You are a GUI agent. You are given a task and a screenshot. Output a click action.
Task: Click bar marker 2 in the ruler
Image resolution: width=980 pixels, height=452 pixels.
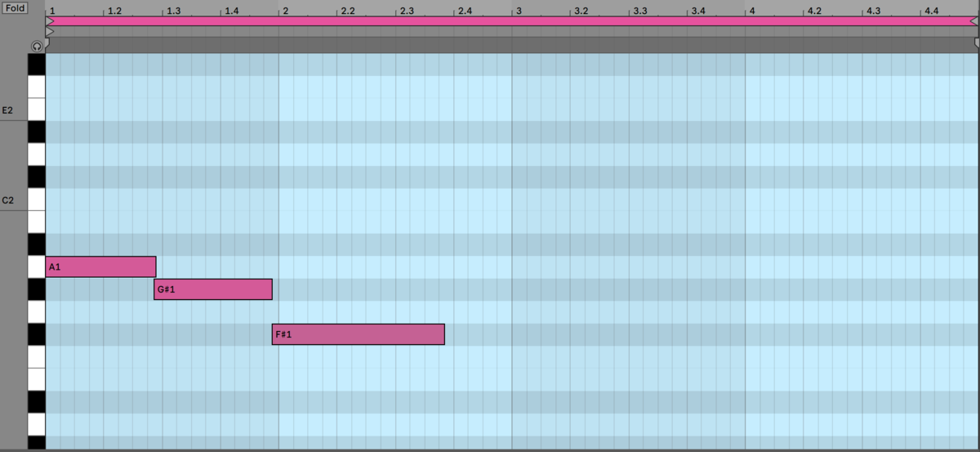(x=284, y=11)
